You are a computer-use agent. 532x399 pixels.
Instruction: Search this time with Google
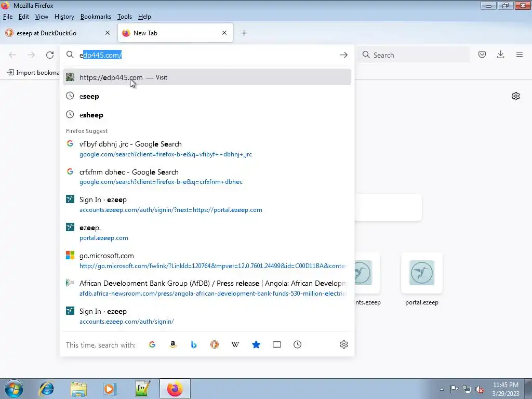click(x=152, y=344)
